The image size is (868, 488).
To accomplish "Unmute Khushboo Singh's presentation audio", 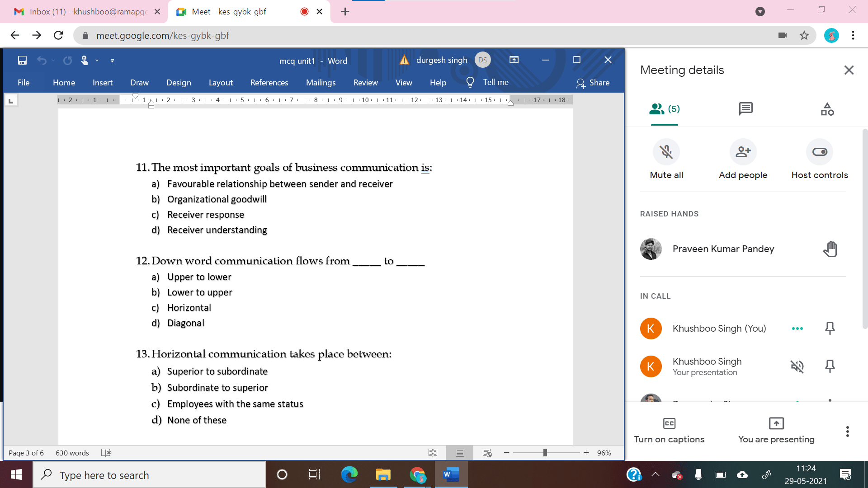I will pos(797,366).
